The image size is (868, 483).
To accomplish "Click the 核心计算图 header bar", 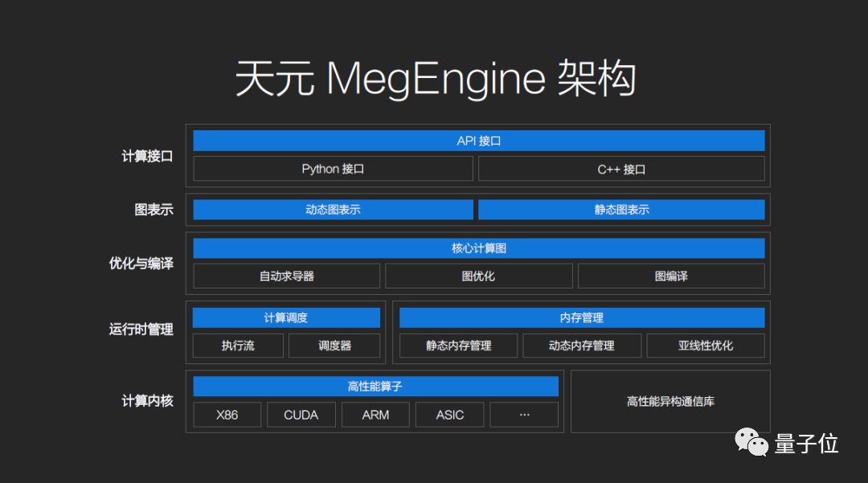I will coord(478,248).
